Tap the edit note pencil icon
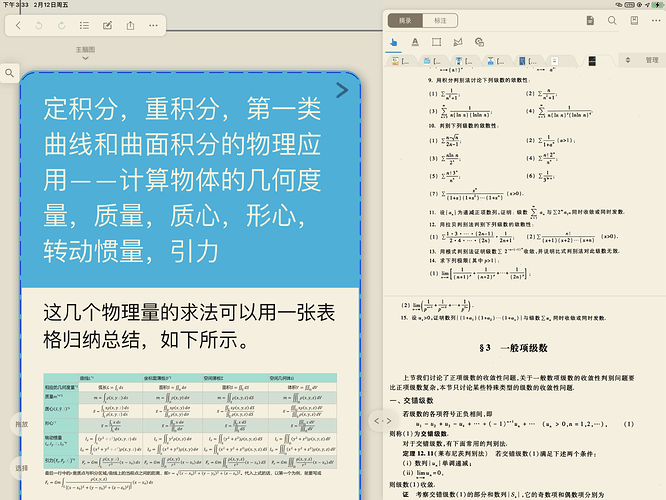The image size is (666, 500). point(107,25)
